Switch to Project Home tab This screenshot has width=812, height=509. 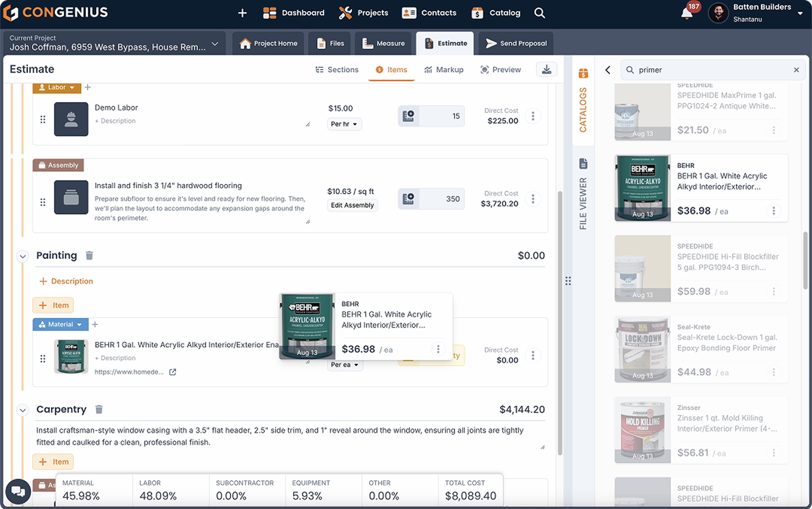(269, 43)
